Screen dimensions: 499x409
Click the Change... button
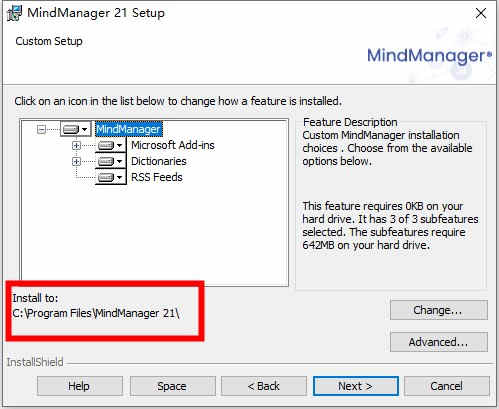click(x=439, y=310)
